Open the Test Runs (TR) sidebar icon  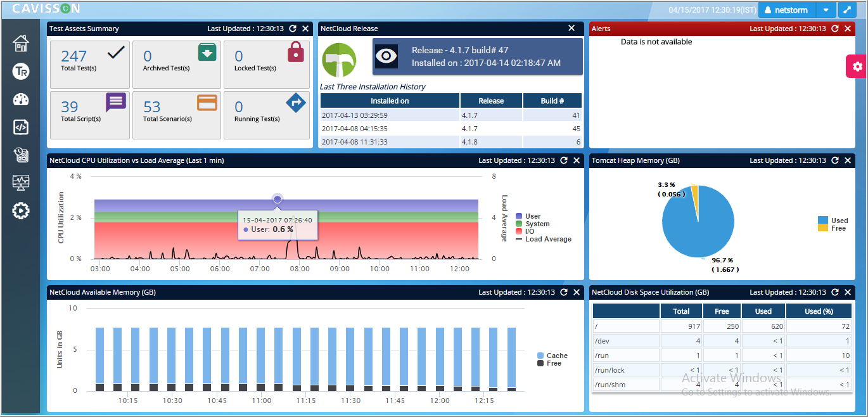coord(21,72)
